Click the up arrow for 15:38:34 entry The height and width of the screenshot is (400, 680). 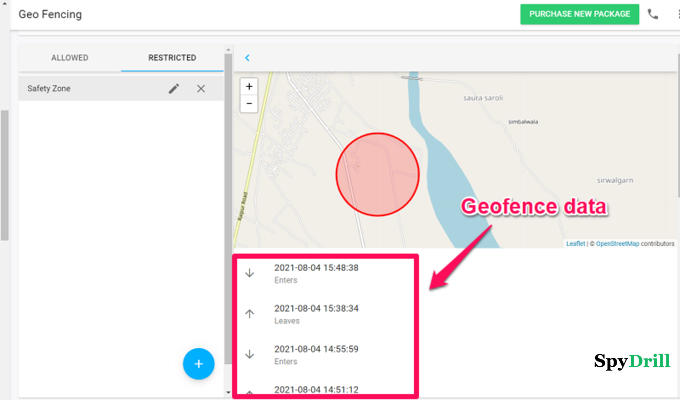tap(250, 313)
